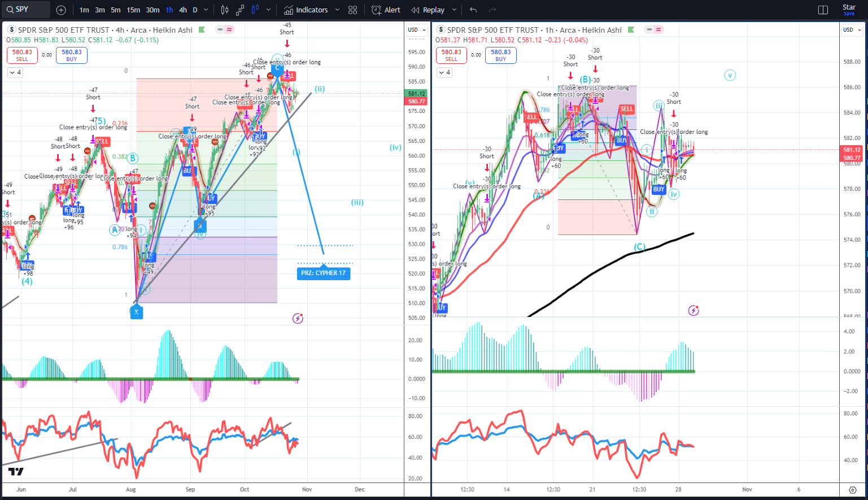
Task: Select the 30m timeframe
Action: tap(152, 10)
